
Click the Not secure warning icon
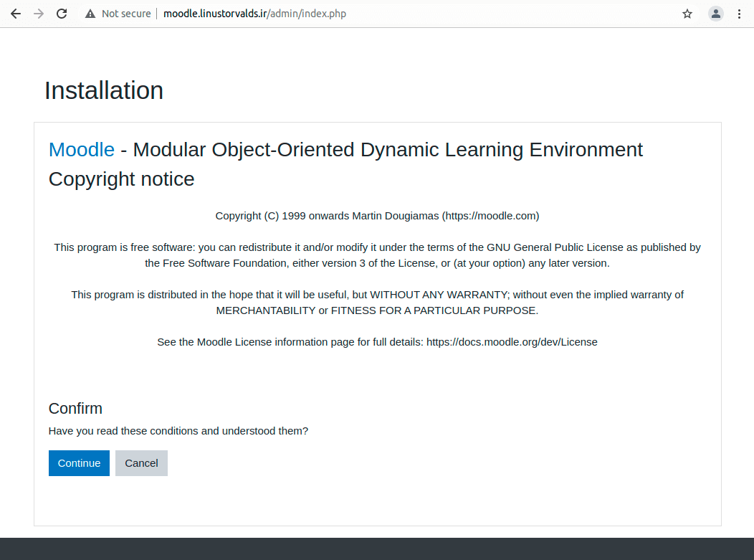point(90,14)
